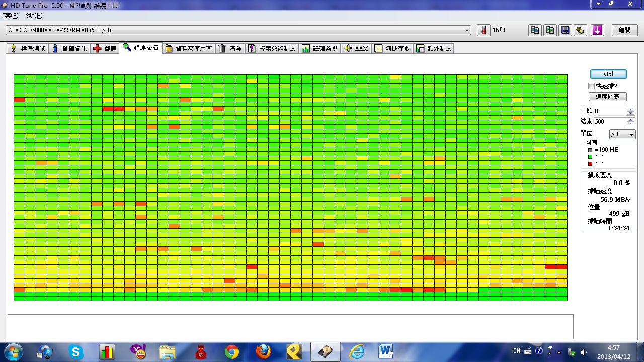Open the 檔案效能測試 file benchmark tab
644x362 pixels.
[x=272, y=49]
